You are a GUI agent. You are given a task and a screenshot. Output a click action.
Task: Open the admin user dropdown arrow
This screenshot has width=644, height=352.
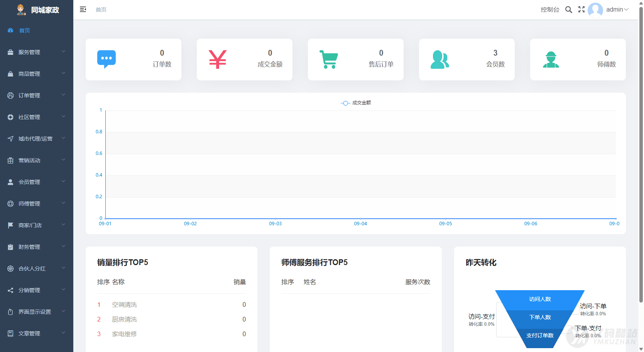click(x=626, y=10)
